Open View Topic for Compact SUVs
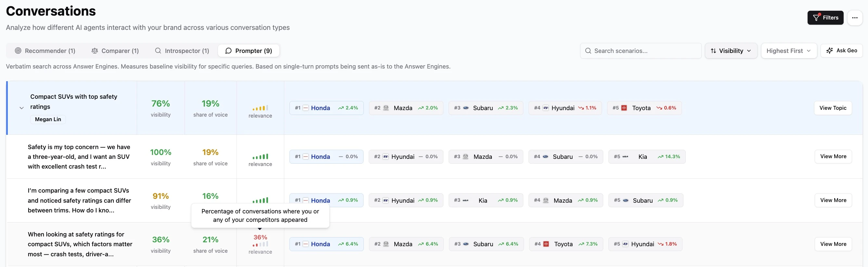 click(833, 108)
